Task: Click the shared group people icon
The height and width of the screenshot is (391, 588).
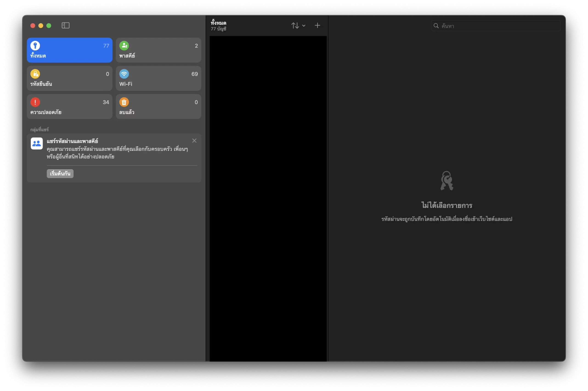Action: (37, 143)
